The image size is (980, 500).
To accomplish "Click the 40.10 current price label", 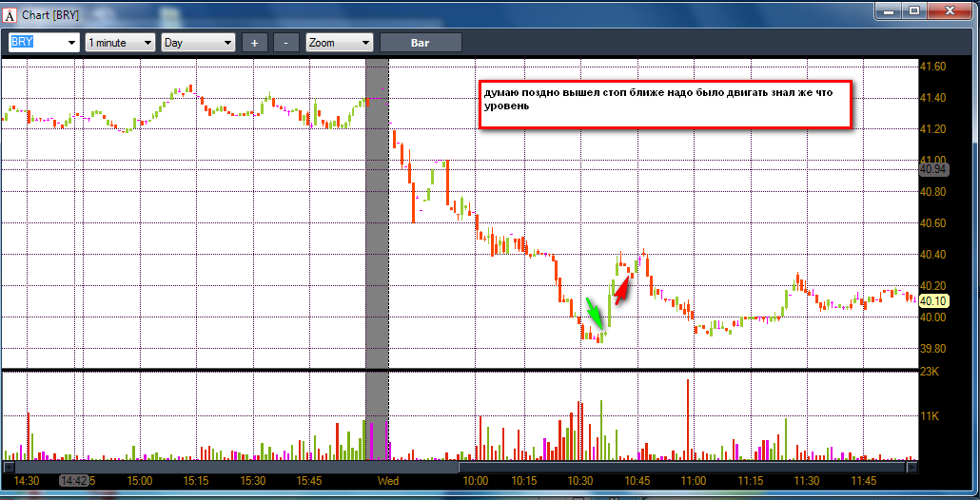I will [x=935, y=301].
